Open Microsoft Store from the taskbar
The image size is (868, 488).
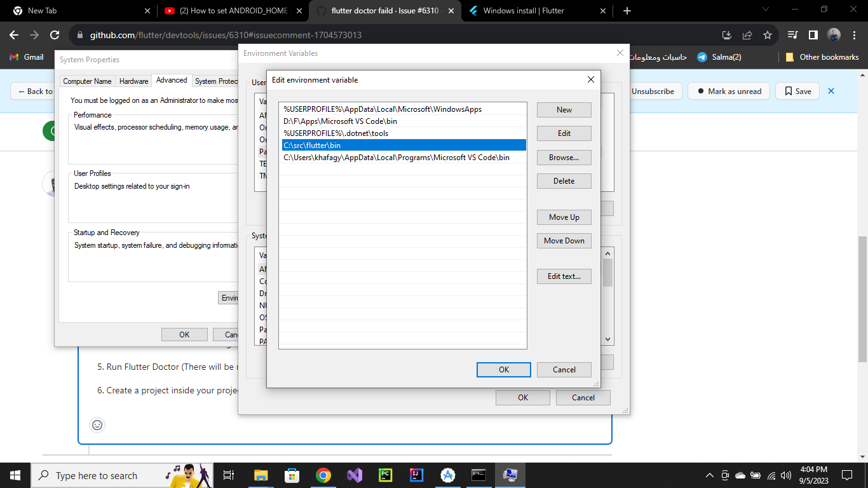click(292, 475)
